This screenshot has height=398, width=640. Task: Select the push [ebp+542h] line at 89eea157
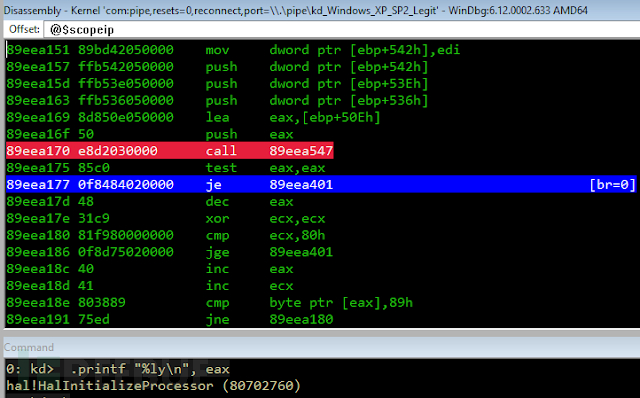coord(217,67)
